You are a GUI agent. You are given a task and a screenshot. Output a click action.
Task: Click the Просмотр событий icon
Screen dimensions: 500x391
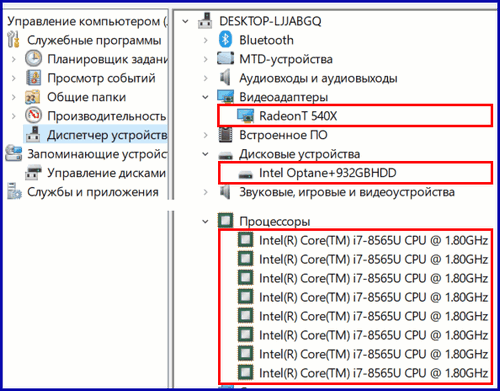pos(33,78)
